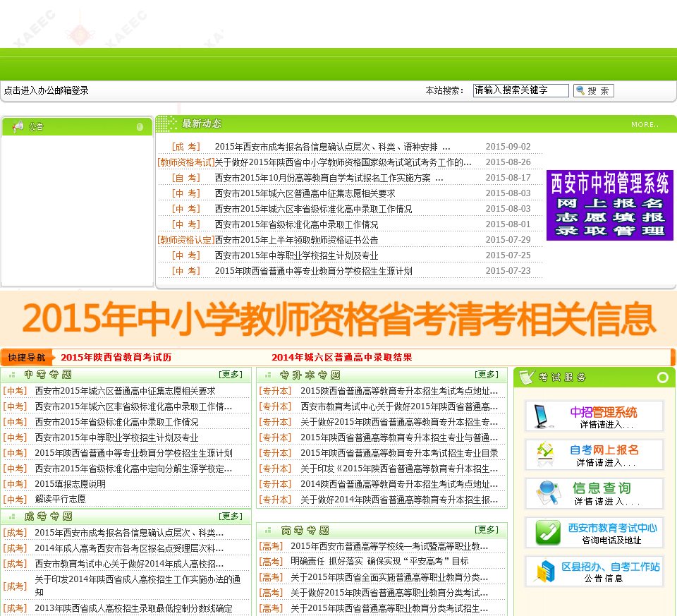
Task: Open 西安市2015年上半年领取教师资格证书公告
Action: point(297,240)
